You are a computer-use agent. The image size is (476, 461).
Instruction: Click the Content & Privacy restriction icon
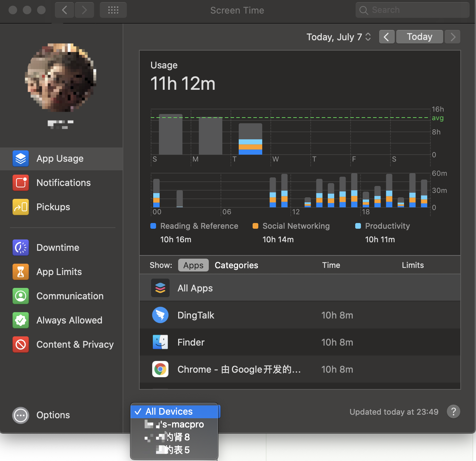coord(21,345)
